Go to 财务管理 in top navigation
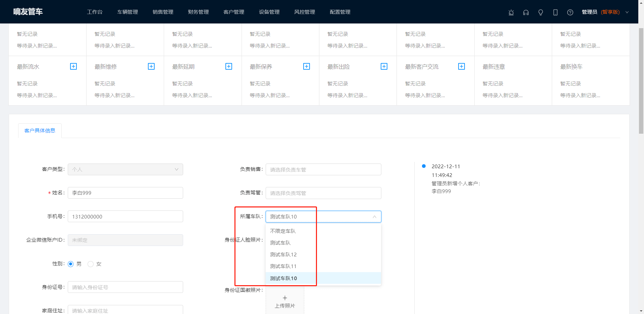The width and height of the screenshot is (644, 314). (198, 12)
